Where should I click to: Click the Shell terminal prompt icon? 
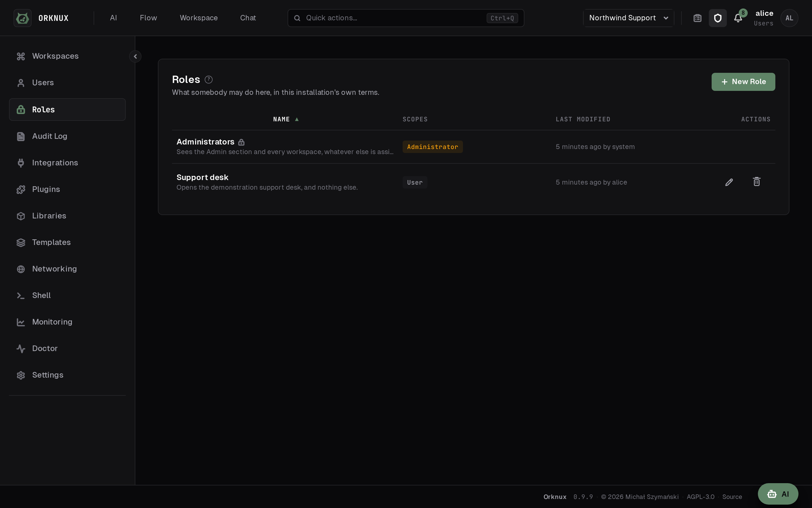pos(21,296)
